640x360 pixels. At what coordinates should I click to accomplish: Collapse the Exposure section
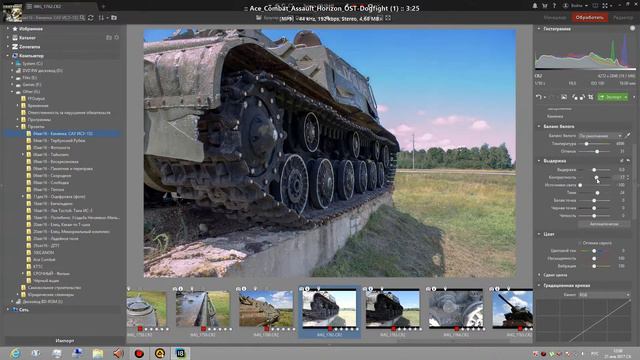(539, 161)
